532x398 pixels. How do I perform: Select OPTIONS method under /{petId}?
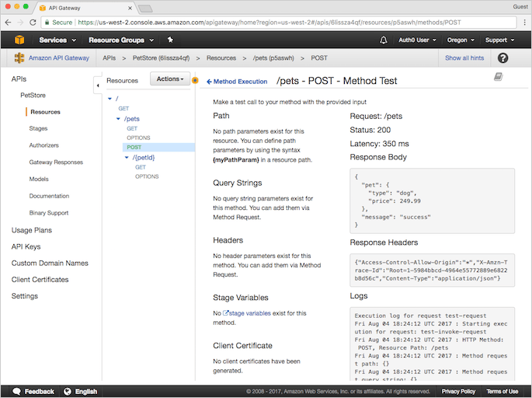[147, 176]
